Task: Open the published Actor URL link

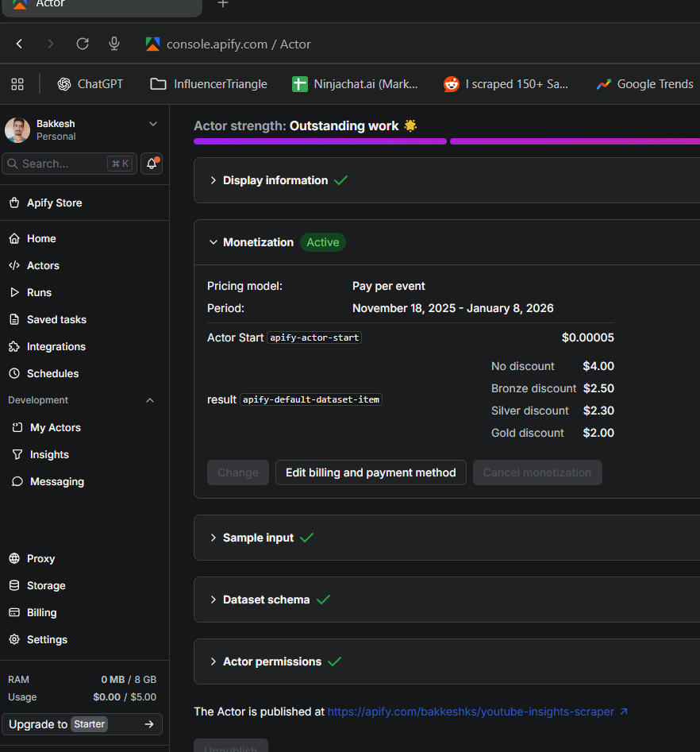Action: (471, 712)
